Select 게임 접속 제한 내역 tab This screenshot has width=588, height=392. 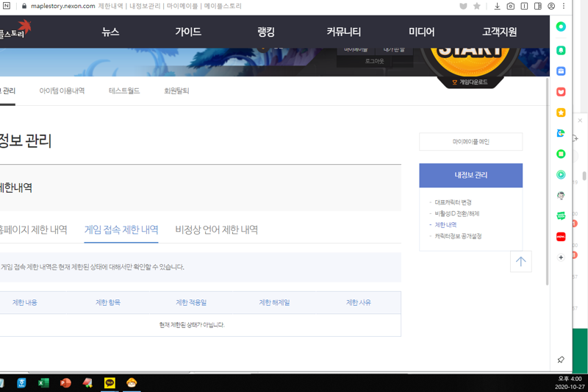(121, 229)
